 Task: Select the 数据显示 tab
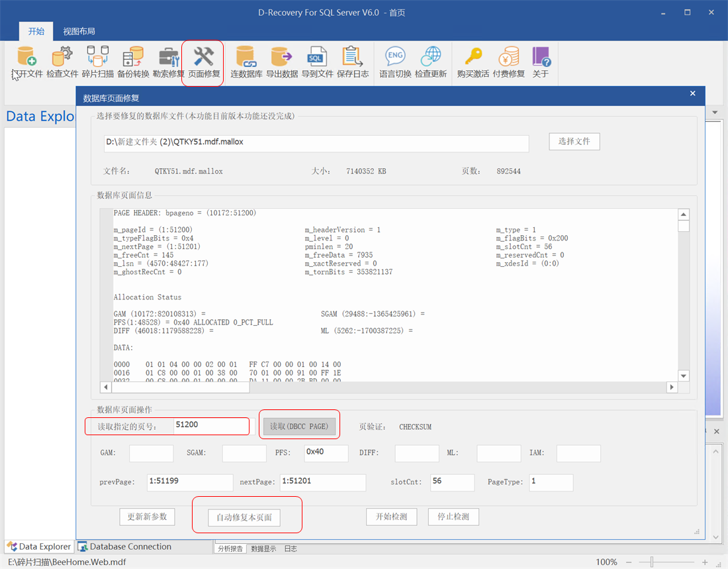(x=263, y=548)
